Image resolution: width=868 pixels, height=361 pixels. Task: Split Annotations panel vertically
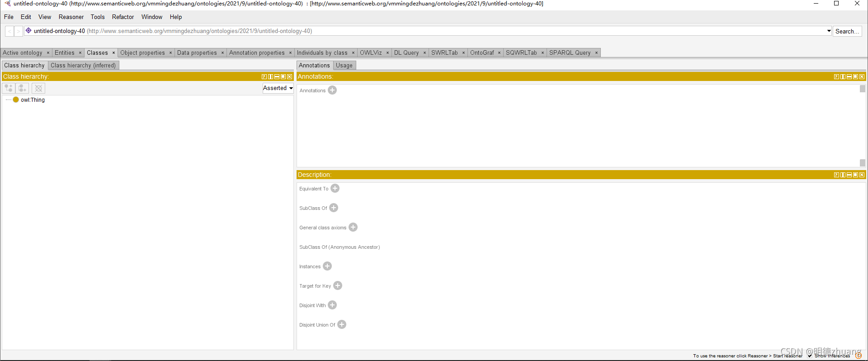click(x=843, y=77)
